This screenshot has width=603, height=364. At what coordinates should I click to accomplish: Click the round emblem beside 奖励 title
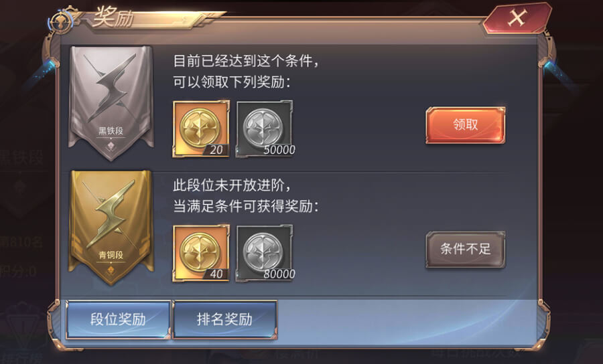[60, 22]
